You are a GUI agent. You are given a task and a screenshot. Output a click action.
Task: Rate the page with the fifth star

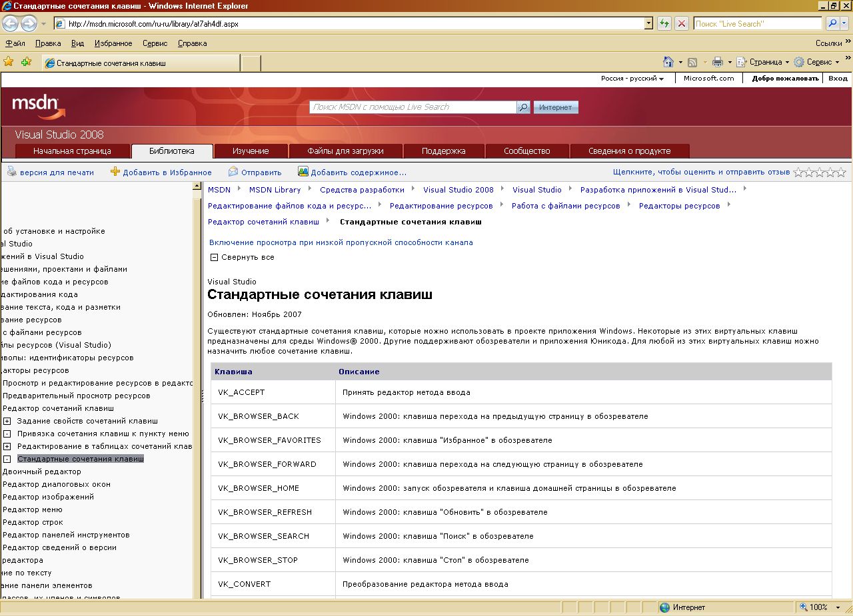click(x=841, y=172)
